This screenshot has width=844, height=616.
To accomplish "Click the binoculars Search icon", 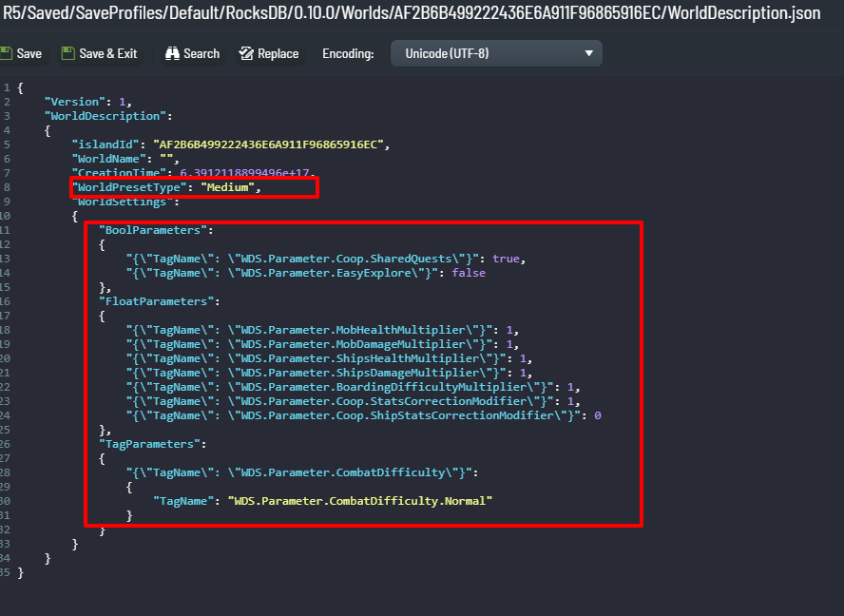I will tap(172, 53).
